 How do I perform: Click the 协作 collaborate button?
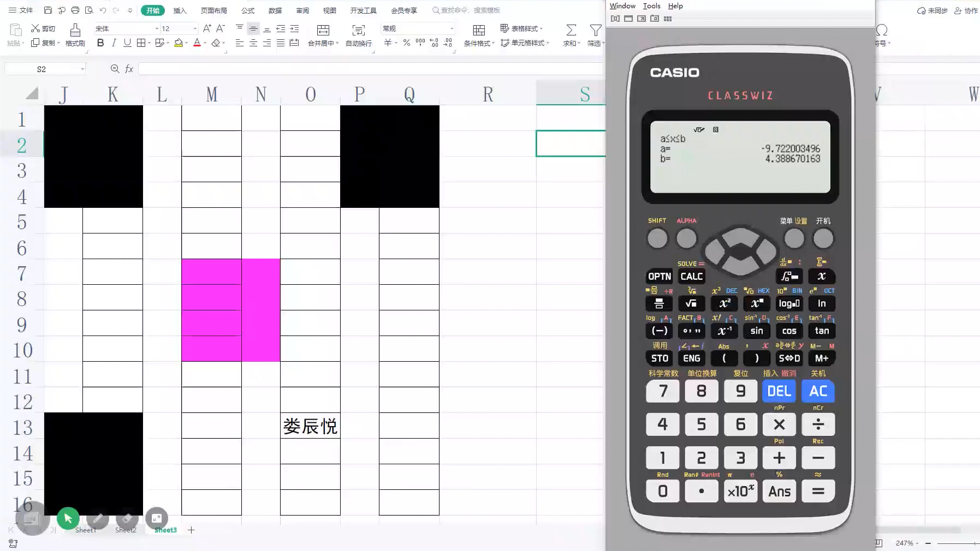click(966, 10)
